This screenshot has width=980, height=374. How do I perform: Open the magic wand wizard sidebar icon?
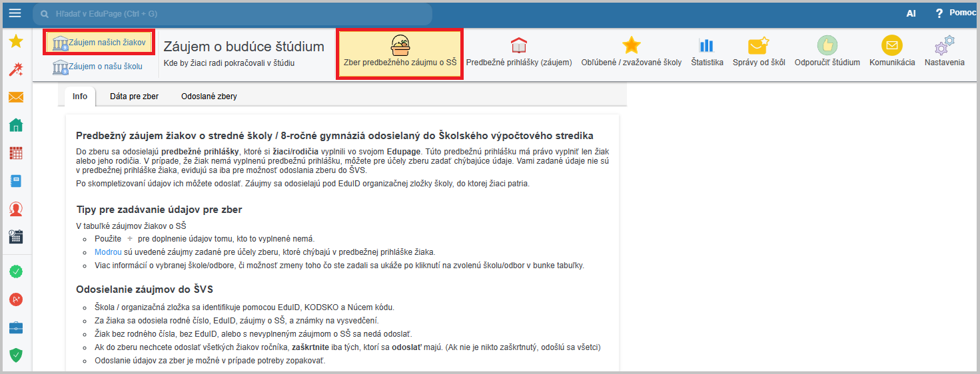click(16, 70)
